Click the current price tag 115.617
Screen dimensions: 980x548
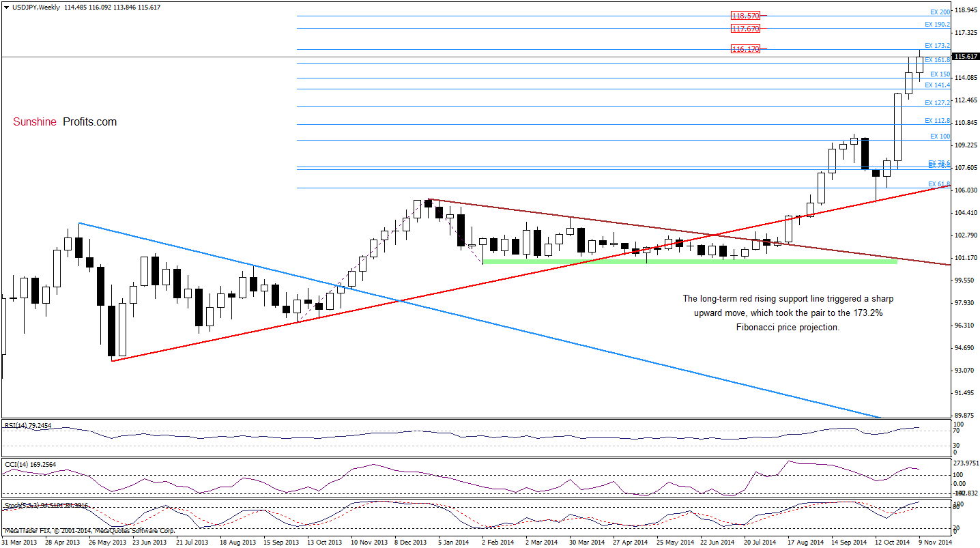(x=966, y=57)
